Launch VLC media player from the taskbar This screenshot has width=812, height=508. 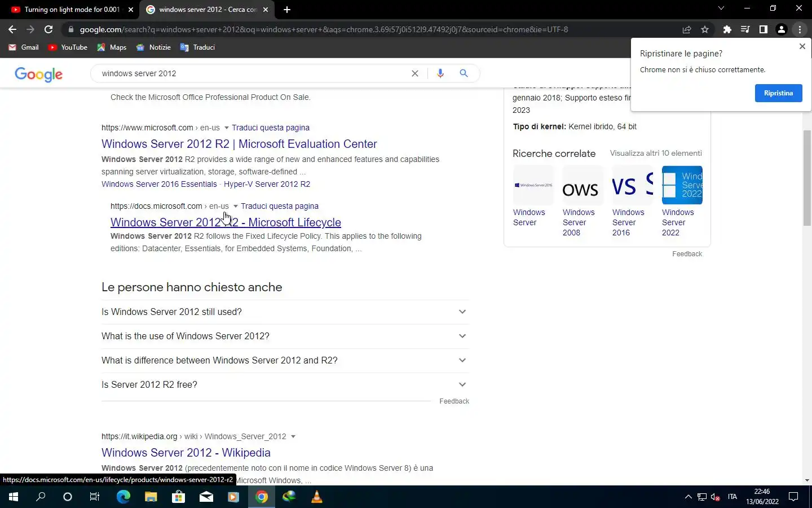coord(317,497)
